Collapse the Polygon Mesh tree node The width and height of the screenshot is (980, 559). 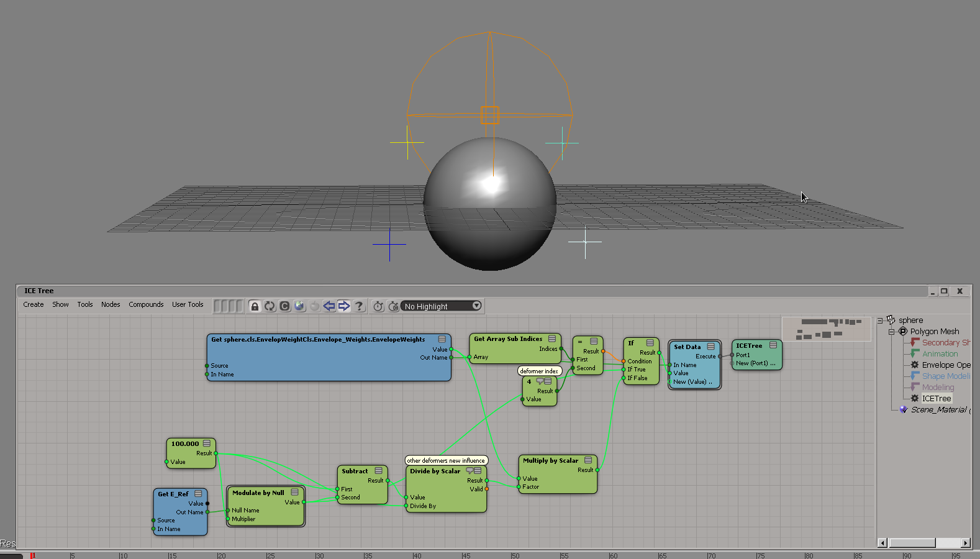[891, 332]
